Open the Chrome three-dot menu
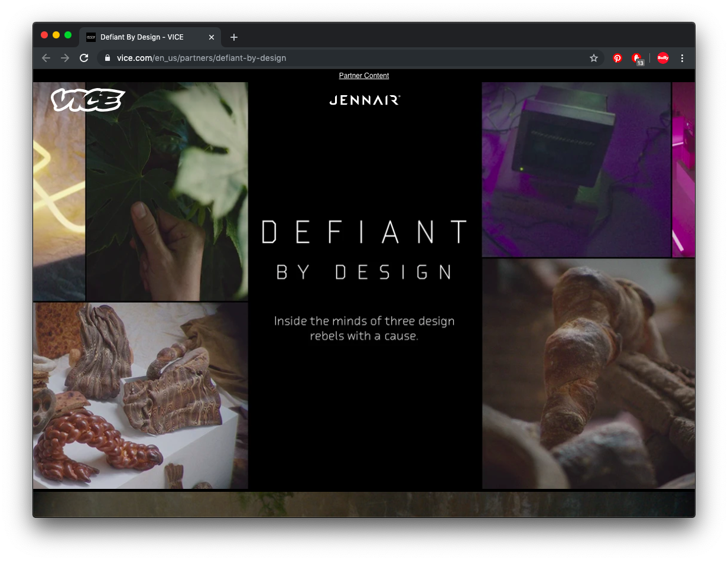Screen dimensions: 728x561 [x=682, y=58]
